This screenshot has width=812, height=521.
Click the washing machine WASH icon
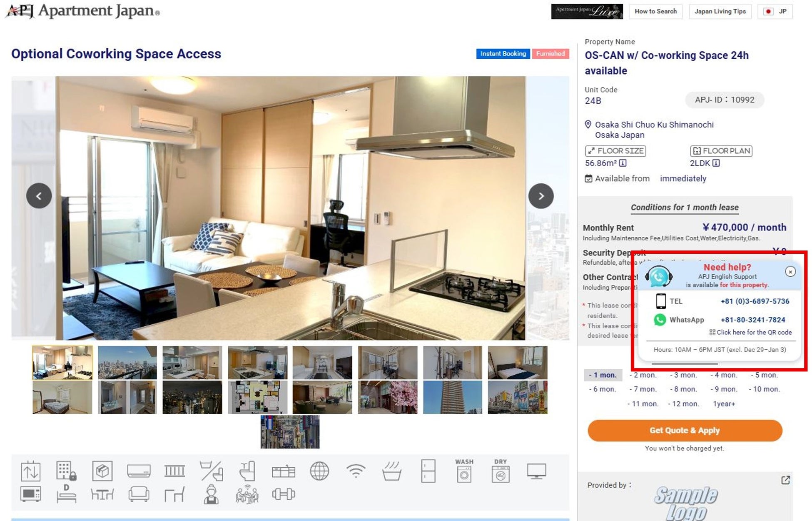click(x=464, y=471)
